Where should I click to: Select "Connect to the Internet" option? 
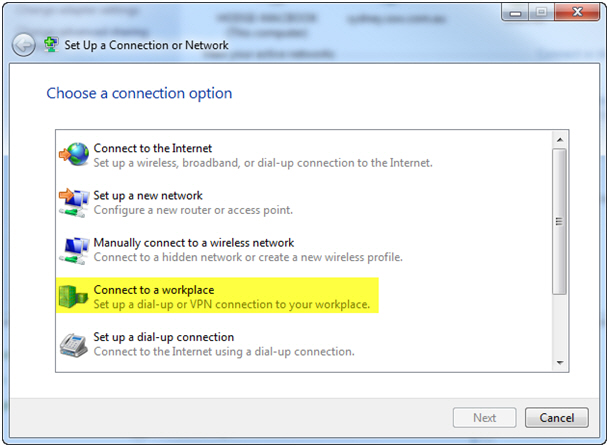pyautogui.click(x=153, y=148)
